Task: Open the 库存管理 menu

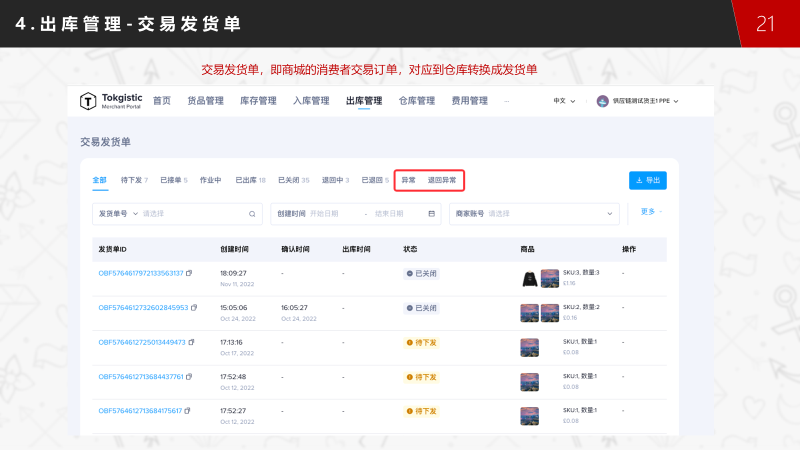Action: 258,101
